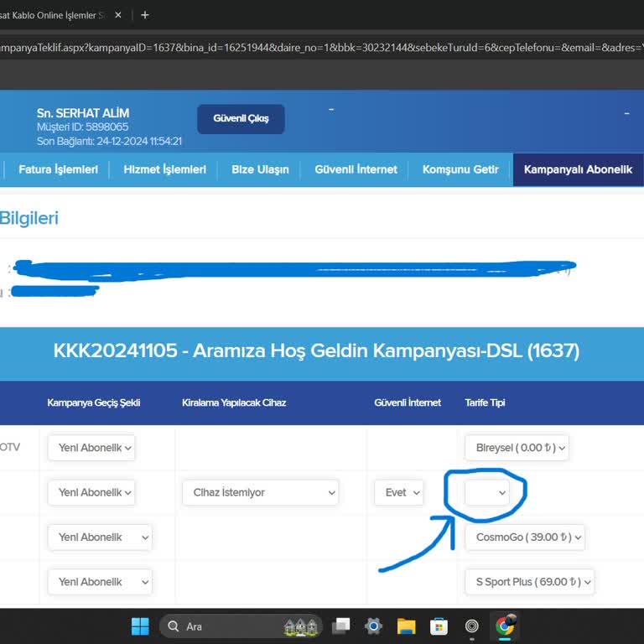Screen dimensions: 644x644
Task: Switch to Kampanyalı Abonelik tab
Action: coord(578,169)
